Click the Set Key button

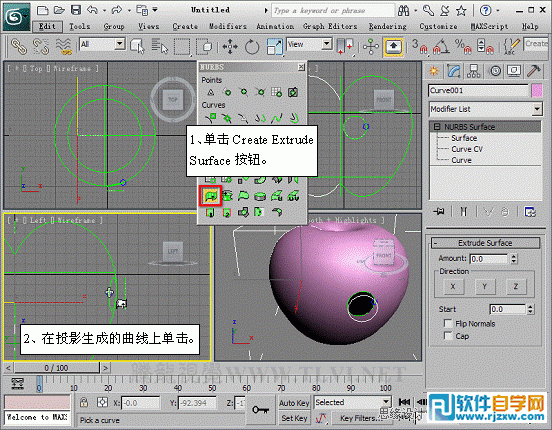[294, 418]
